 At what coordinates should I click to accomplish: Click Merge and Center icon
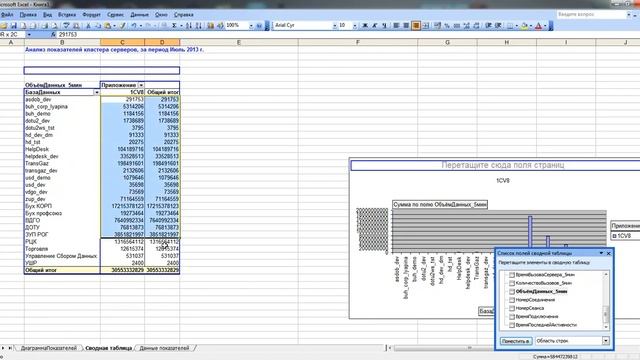[x=426, y=26]
